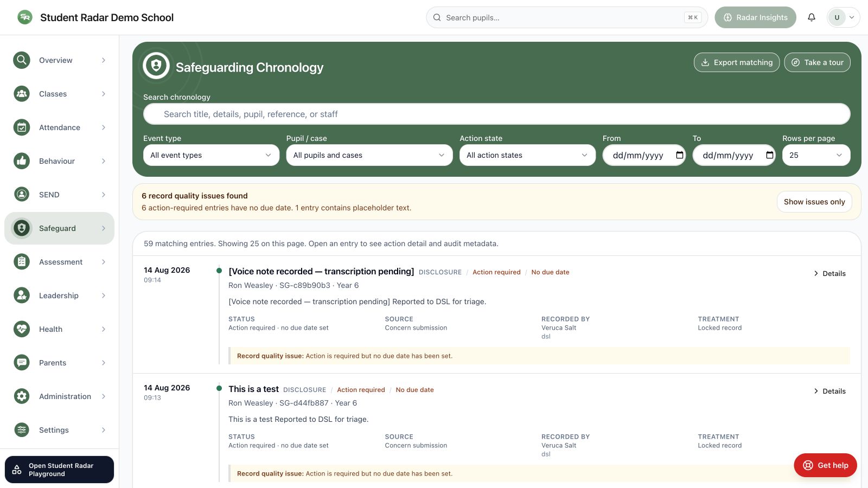Open the From date calendar picker
The image size is (868, 488).
pos(679,155)
